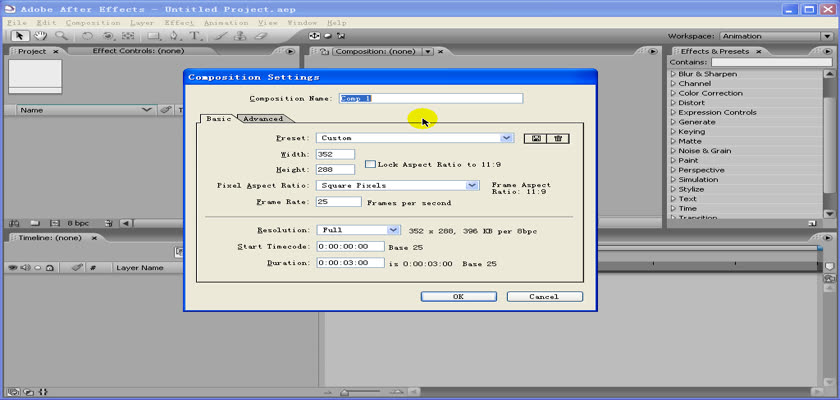This screenshot has height=400, width=840.
Task: Expand the Blur & Sharpen effects category
Action: [673, 74]
